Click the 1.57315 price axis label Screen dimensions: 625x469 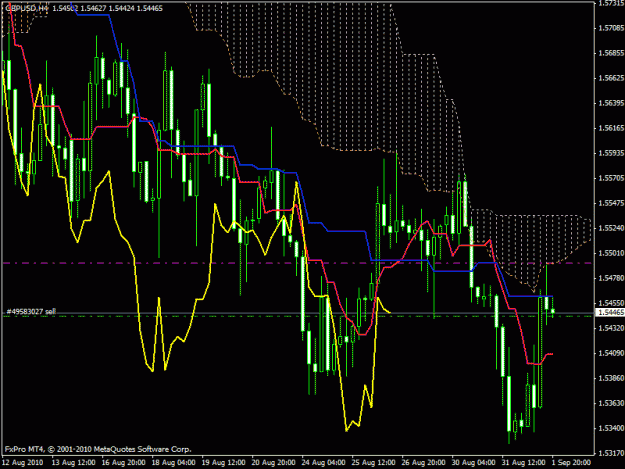pyautogui.click(x=611, y=3)
